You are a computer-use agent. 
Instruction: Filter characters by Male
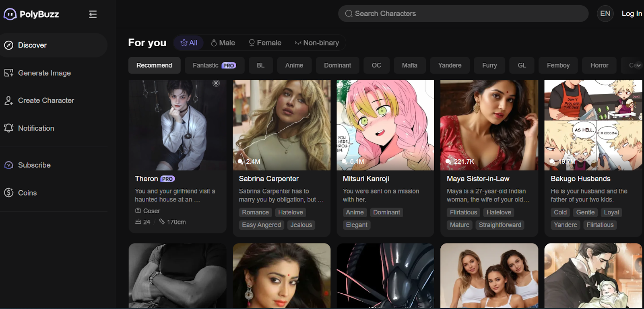tap(223, 43)
